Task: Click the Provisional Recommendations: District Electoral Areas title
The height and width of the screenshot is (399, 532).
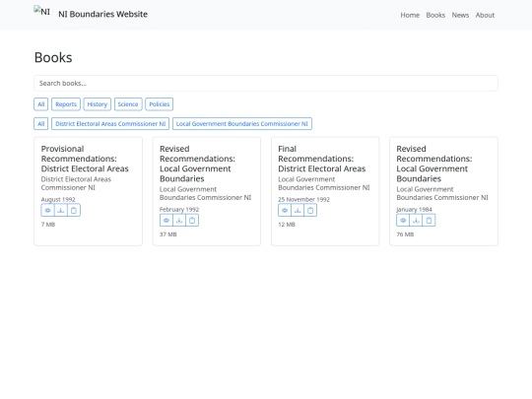Action: tap(85, 159)
